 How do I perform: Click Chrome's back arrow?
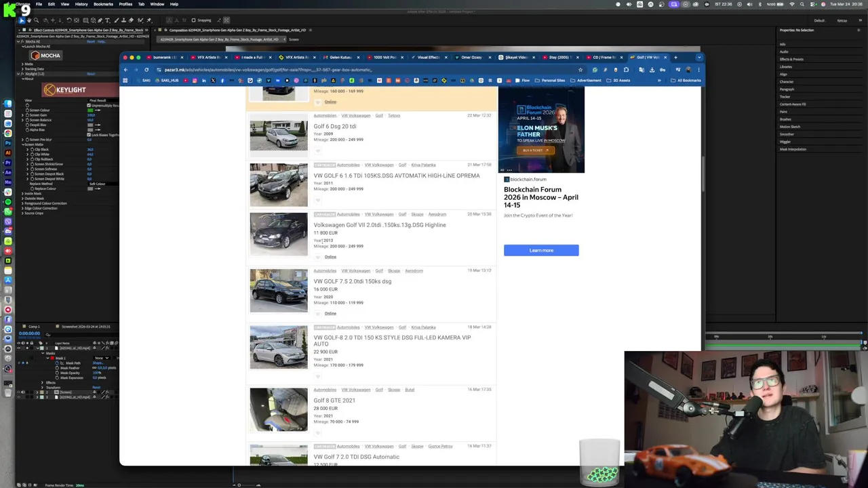125,70
